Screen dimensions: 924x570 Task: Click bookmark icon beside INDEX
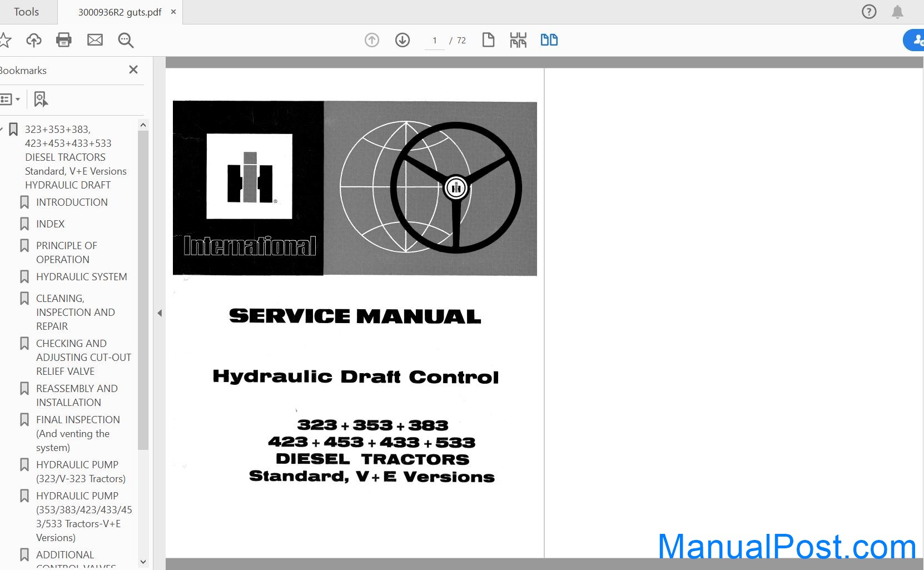click(x=24, y=224)
